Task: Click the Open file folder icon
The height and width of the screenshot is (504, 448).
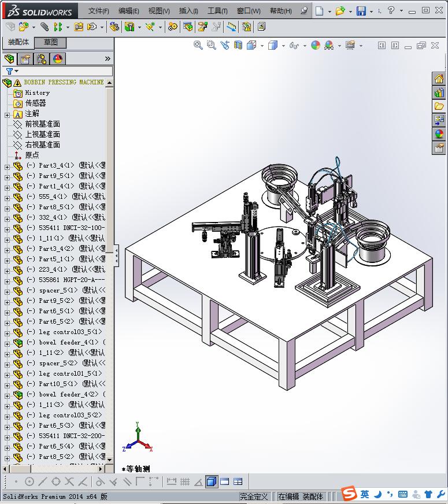Action: 340,11
